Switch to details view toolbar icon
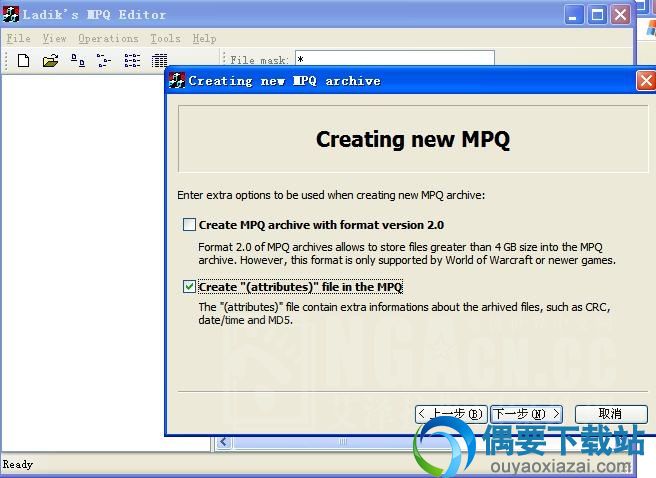The width and height of the screenshot is (656, 478). click(x=159, y=60)
